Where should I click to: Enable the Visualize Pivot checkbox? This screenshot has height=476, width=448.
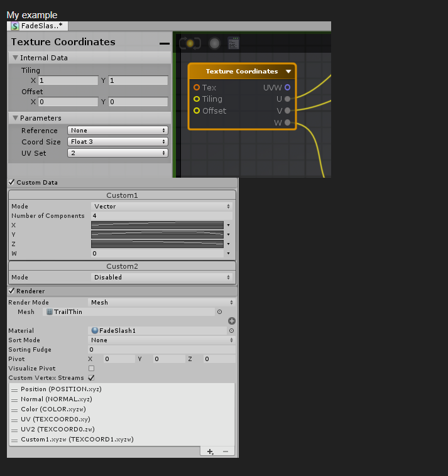tap(92, 369)
